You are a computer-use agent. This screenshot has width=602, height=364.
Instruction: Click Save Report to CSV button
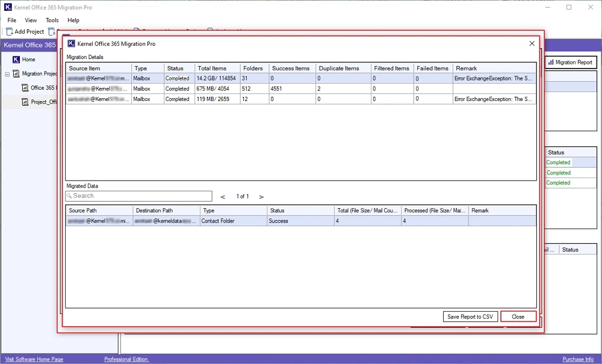[x=470, y=316]
